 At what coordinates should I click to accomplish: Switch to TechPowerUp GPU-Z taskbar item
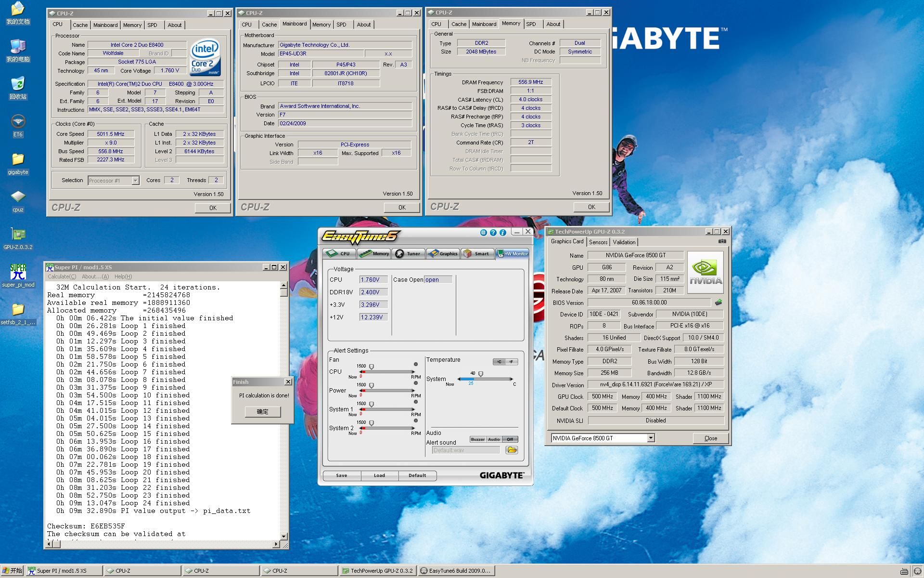(378, 571)
